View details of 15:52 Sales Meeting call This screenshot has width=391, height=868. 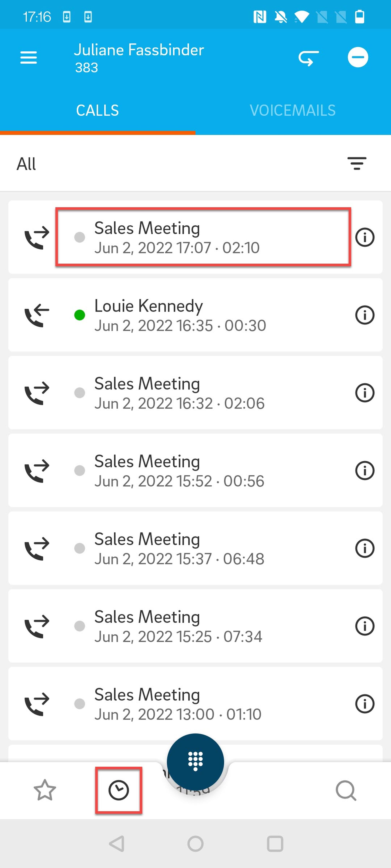coord(365,470)
